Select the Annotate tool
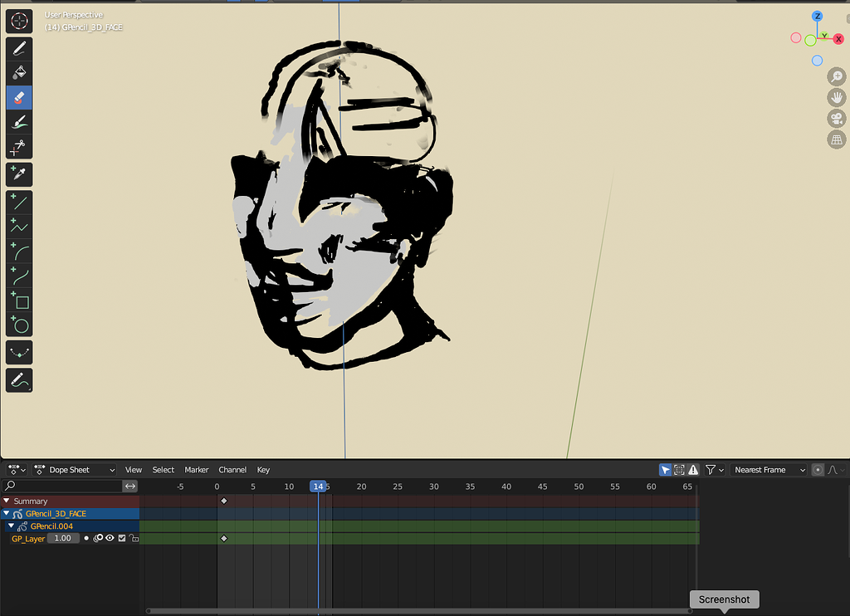The image size is (850, 616). [19, 380]
